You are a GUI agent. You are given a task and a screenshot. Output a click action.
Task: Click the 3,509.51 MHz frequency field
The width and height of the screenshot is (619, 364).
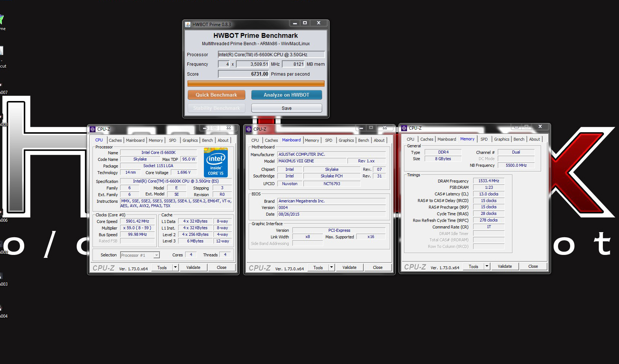[253, 64]
